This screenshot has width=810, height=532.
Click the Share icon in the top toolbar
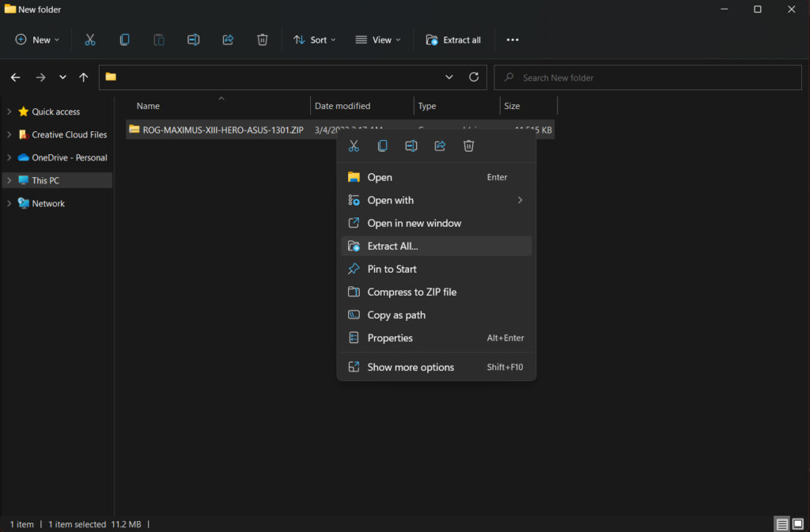[228, 40]
